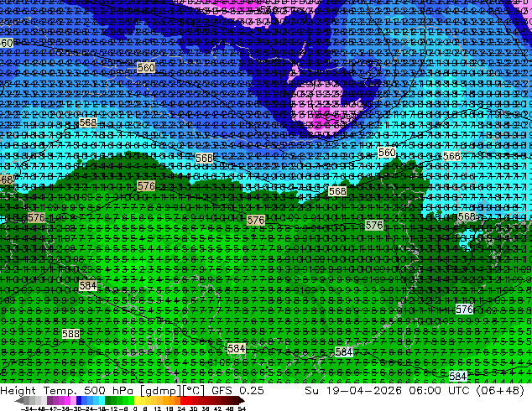
Task: Click the 560 contour label in the upper-left blue area
Action: [146, 67]
